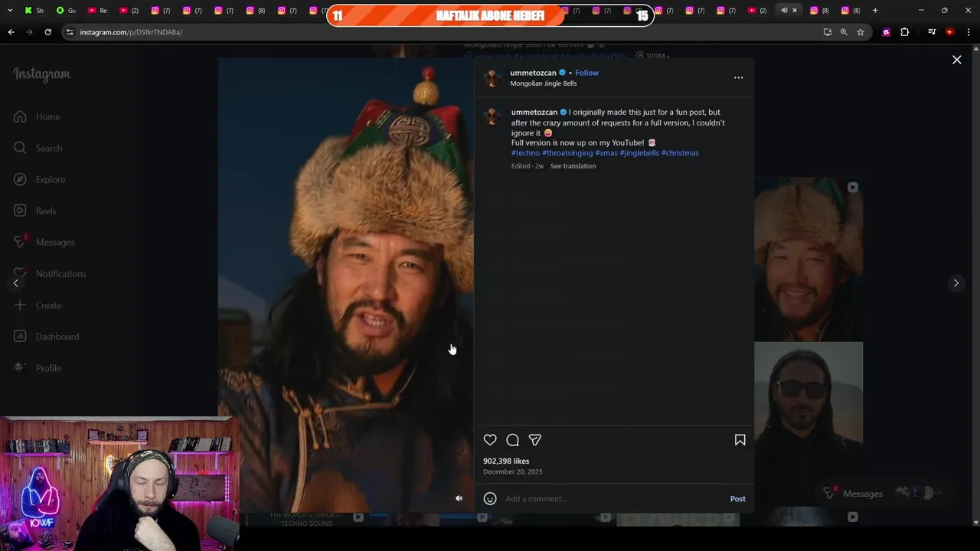Image resolution: width=980 pixels, height=551 pixels.
Task: Click the Instagram logo in the sidebar
Action: tap(42, 74)
